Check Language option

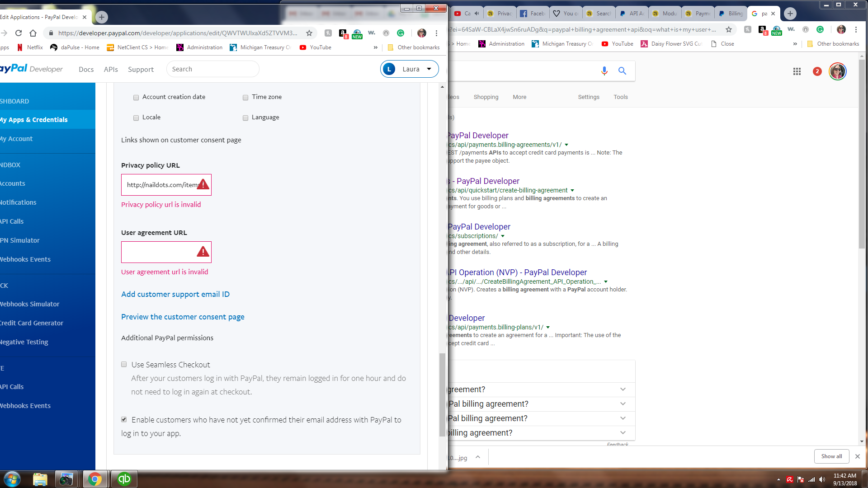coord(245,118)
